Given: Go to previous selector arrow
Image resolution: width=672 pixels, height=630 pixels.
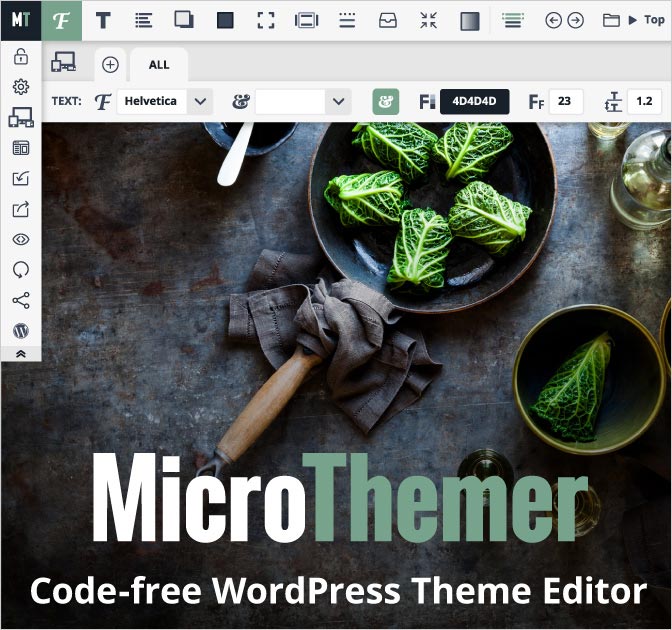Looking at the screenshot, I should click(x=553, y=20).
